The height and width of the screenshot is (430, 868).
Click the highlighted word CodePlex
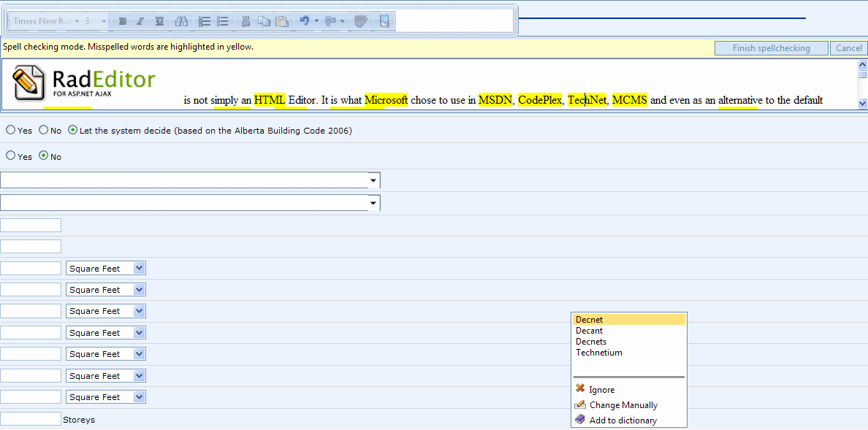(540, 100)
